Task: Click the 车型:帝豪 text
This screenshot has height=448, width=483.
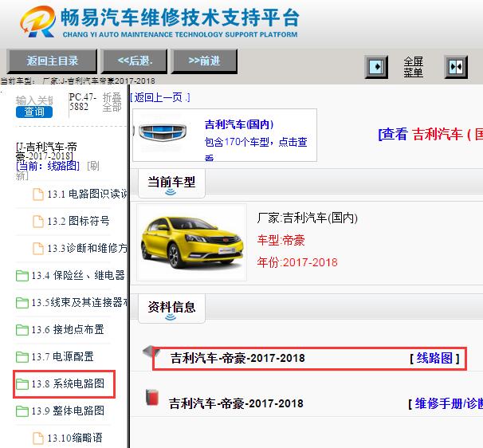Action: pos(281,240)
